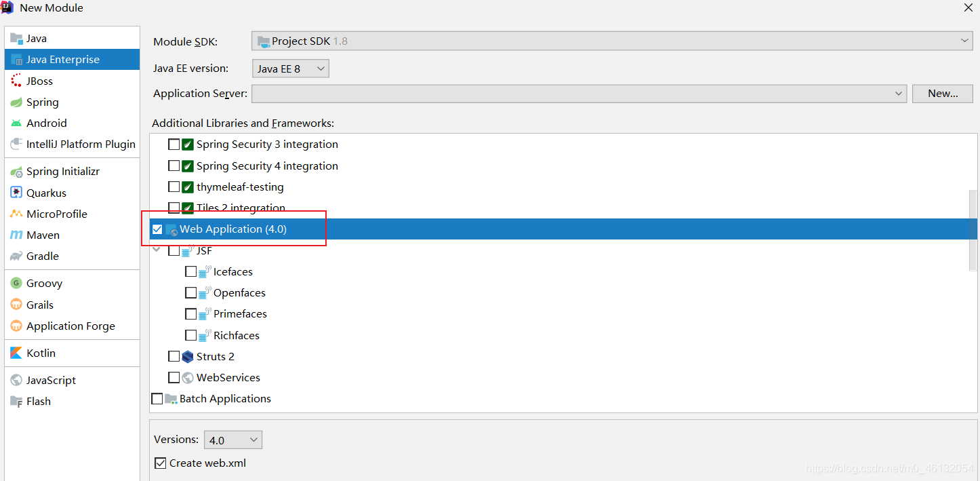Check the WebServices checkbox
Viewport: 980px width, 481px height.
174,377
